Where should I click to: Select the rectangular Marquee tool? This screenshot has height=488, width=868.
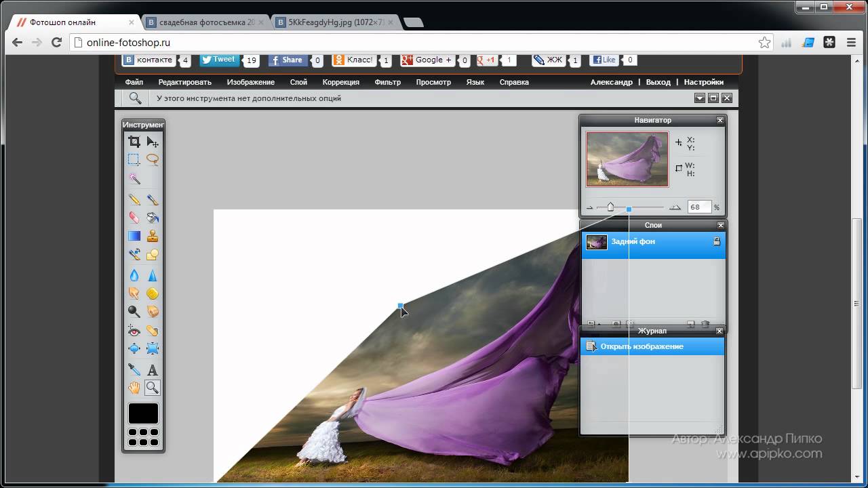pos(134,160)
